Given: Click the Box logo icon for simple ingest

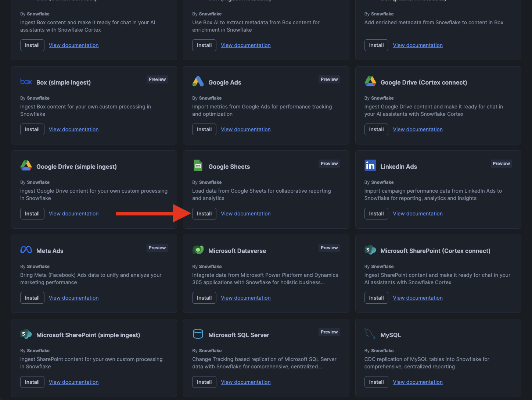Looking at the screenshot, I should click(x=26, y=82).
